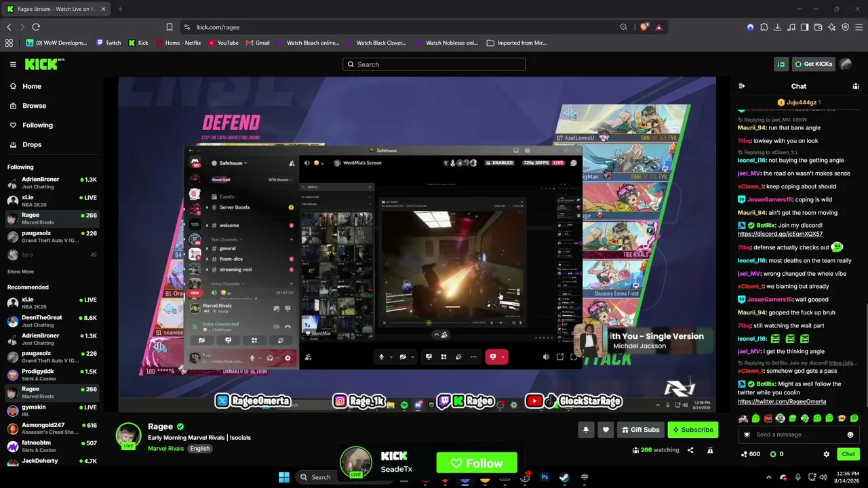
Task: Turn on notifications with the bell icon
Action: (x=586, y=430)
